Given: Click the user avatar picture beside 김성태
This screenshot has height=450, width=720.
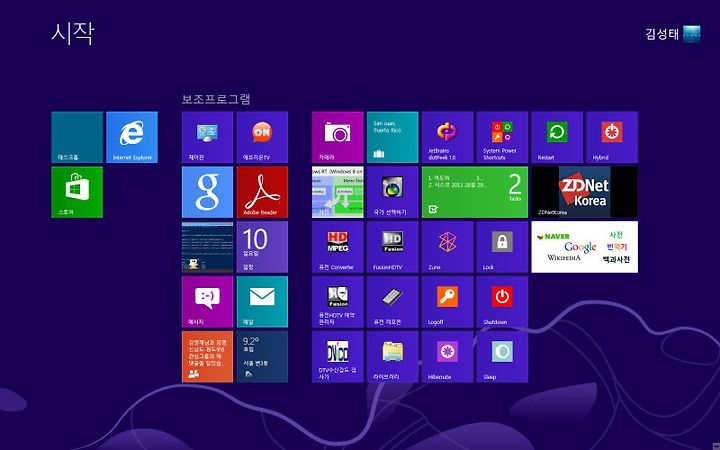Looking at the screenshot, I should 692,34.
